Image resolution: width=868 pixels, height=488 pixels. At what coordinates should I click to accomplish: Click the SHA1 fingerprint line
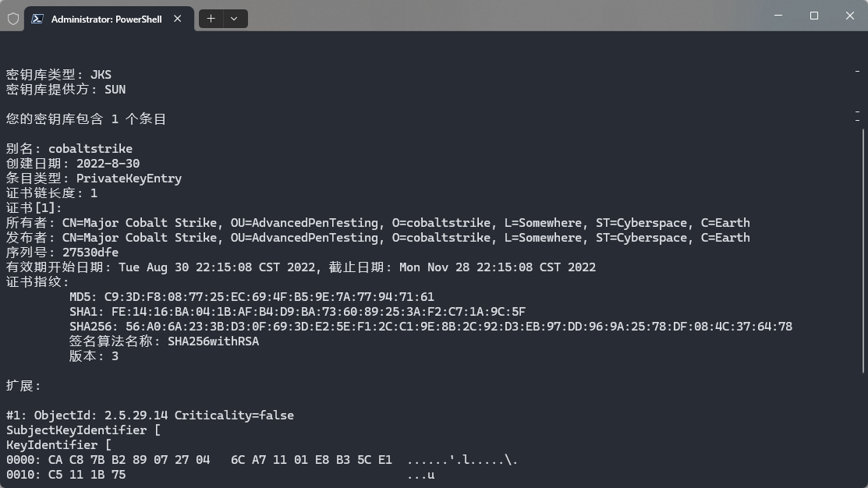coord(297,312)
